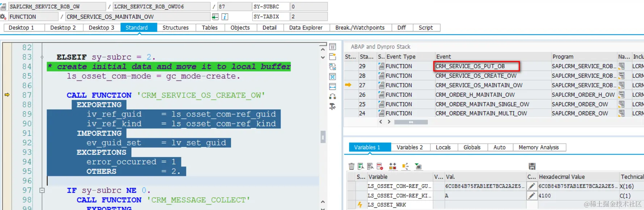
Task: Click the red-minus list icon in Variables toolbar
Action: click(379, 166)
